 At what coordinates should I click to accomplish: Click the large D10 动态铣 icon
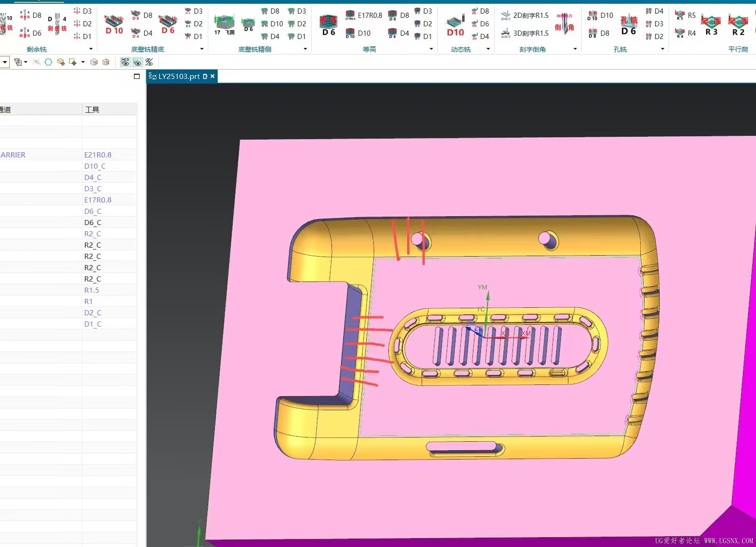pos(455,26)
